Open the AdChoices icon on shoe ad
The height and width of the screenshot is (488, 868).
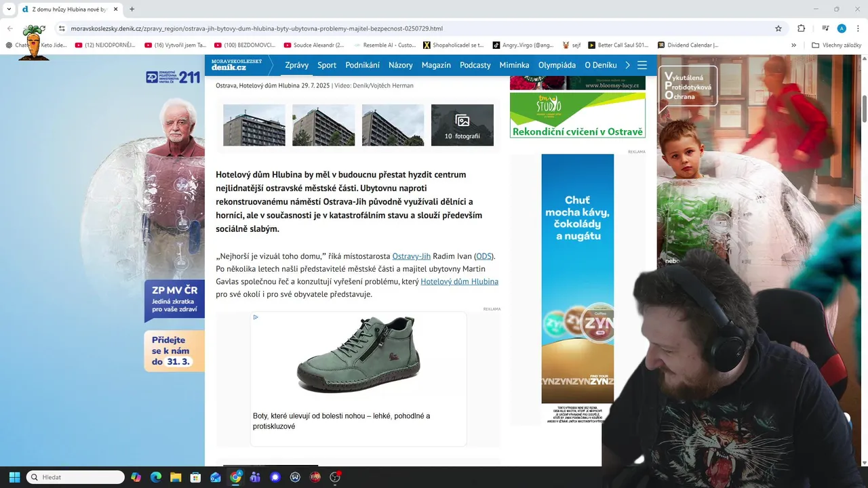[256, 317]
